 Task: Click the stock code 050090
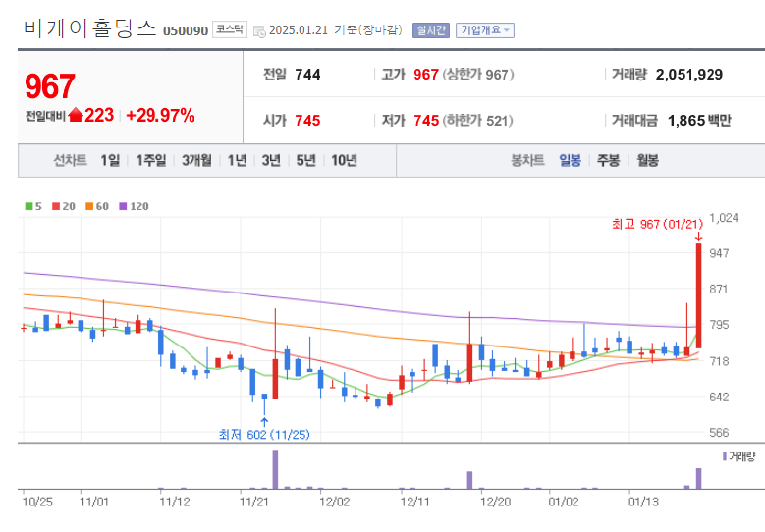pos(186,31)
